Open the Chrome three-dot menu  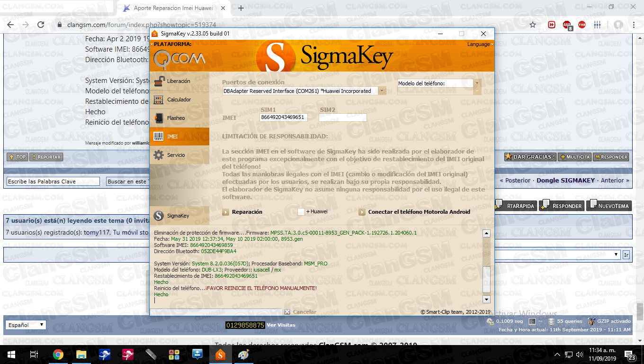click(634, 25)
